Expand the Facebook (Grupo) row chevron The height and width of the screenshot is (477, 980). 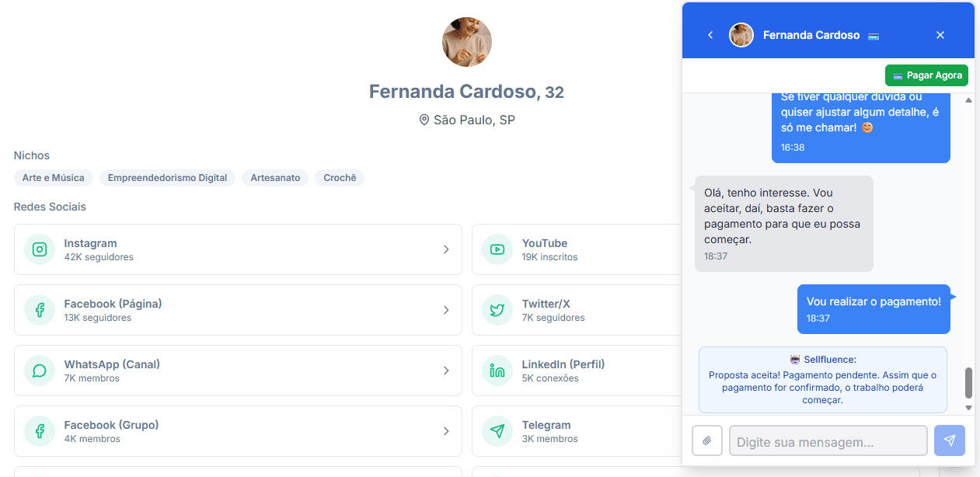tap(446, 431)
